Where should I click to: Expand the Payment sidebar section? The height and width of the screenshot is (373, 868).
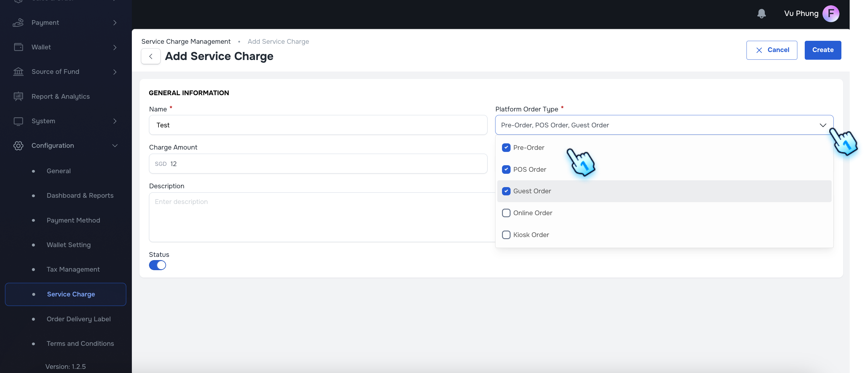click(x=115, y=22)
